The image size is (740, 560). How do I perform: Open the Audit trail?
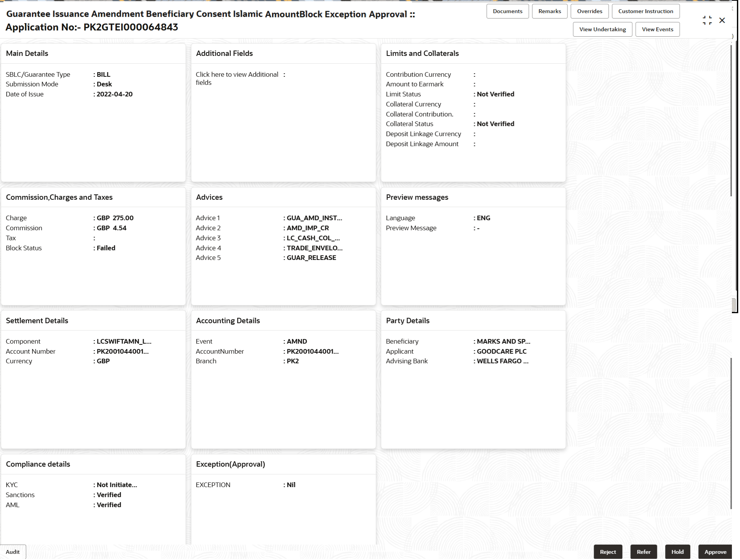(13, 552)
